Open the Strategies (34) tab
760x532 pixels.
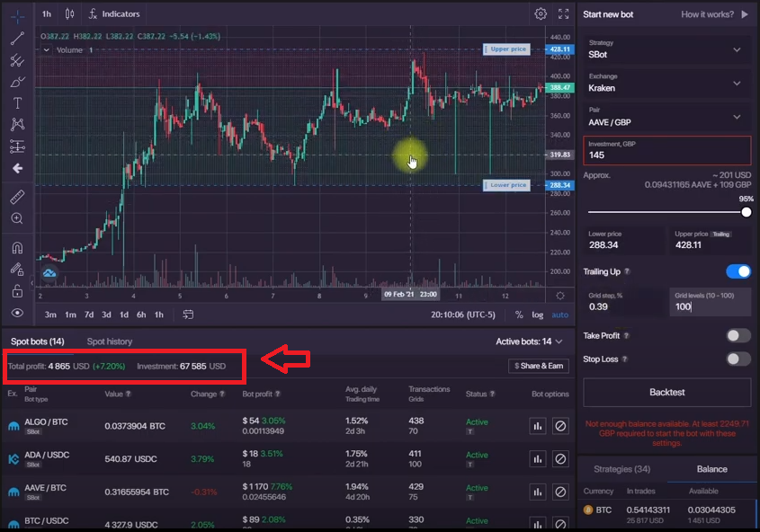(x=622, y=469)
